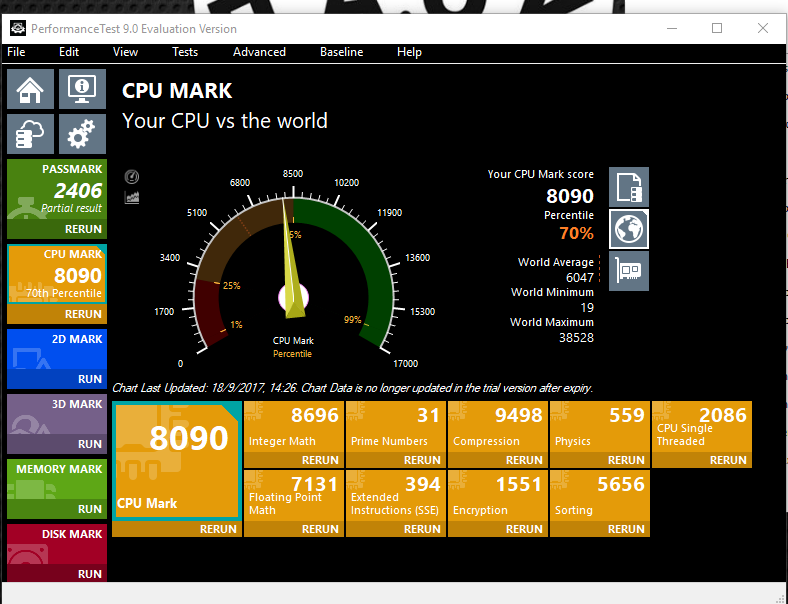Image resolution: width=788 pixels, height=604 pixels.
Task: Click the hardware card comparison icon
Action: click(x=629, y=271)
